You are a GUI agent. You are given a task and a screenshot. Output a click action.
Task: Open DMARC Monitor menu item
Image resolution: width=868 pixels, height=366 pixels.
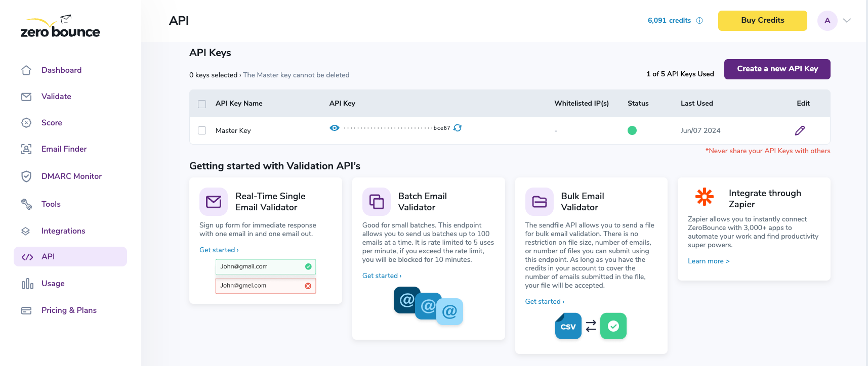pos(72,176)
